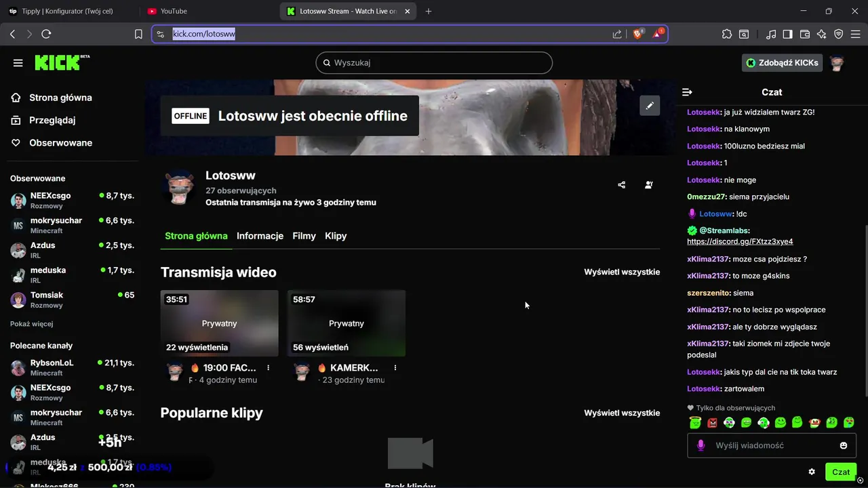Click the Zdobądź KICKs button

point(782,63)
